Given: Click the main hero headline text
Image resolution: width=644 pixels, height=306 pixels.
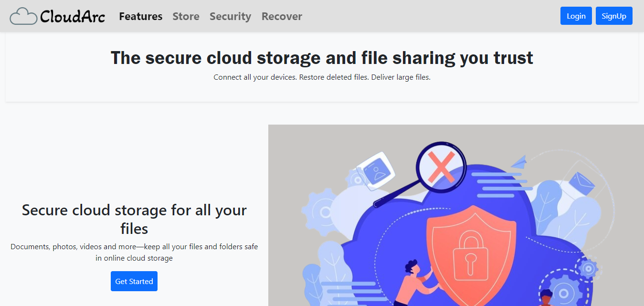Looking at the screenshot, I should [x=322, y=58].
